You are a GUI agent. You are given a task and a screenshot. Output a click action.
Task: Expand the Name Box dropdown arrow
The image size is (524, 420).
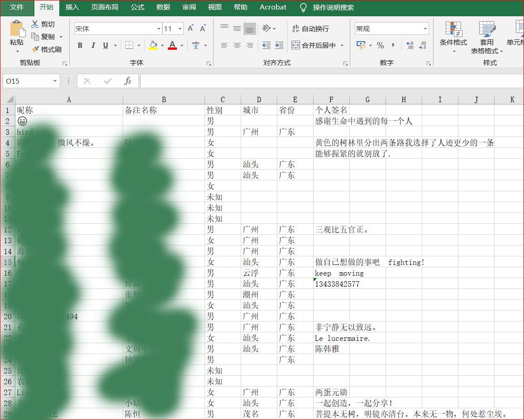click(x=55, y=81)
